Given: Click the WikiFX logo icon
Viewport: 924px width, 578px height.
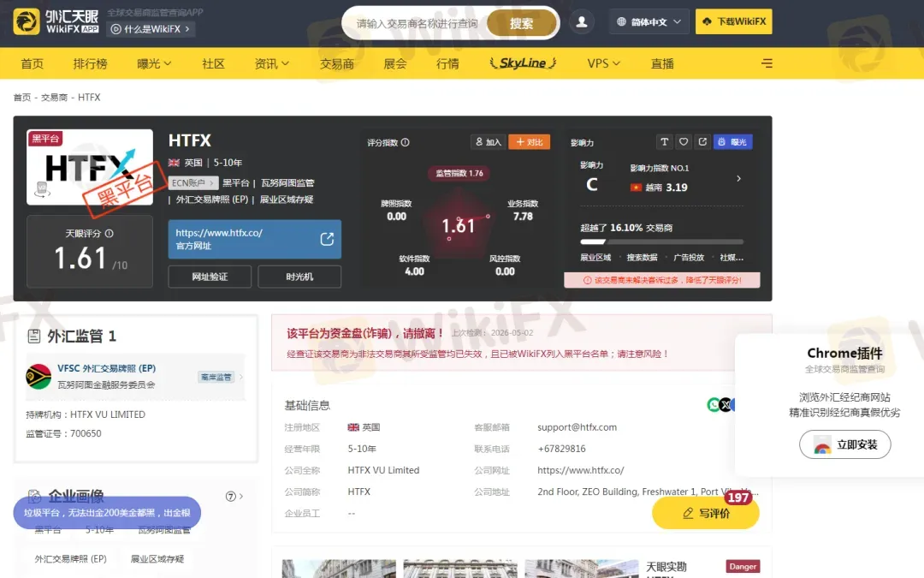Looking at the screenshot, I should pyautogui.click(x=27, y=21).
